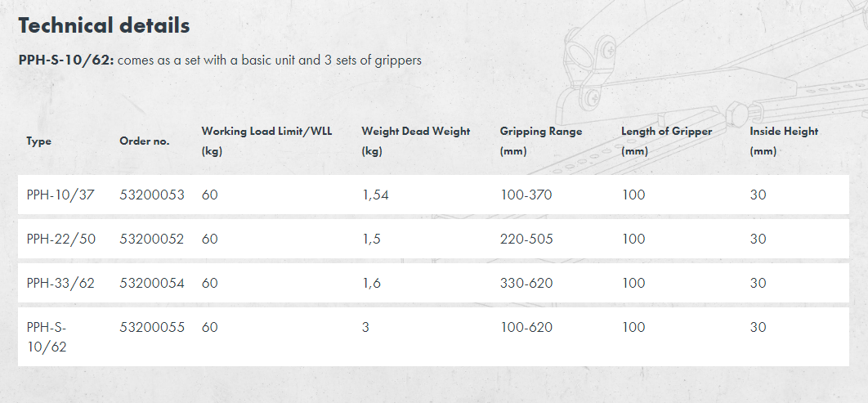The width and height of the screenshot is (868, 403).
Task: Click order number 53200055
Action: tap(152, 327)
